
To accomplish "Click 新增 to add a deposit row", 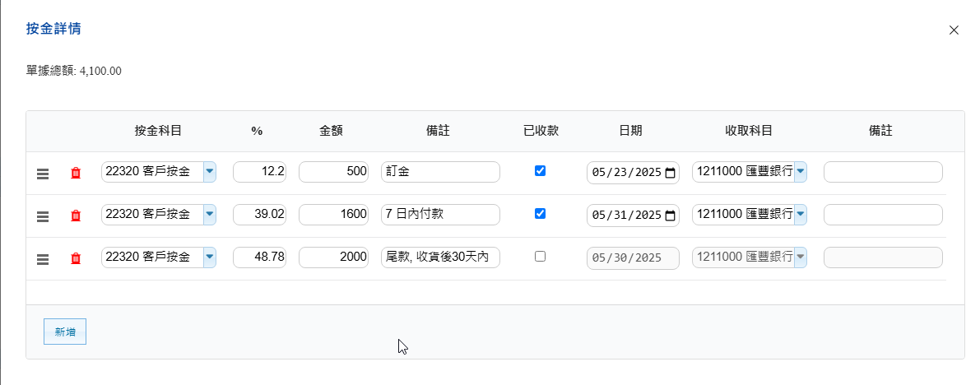I will click(x=64, y=332).
